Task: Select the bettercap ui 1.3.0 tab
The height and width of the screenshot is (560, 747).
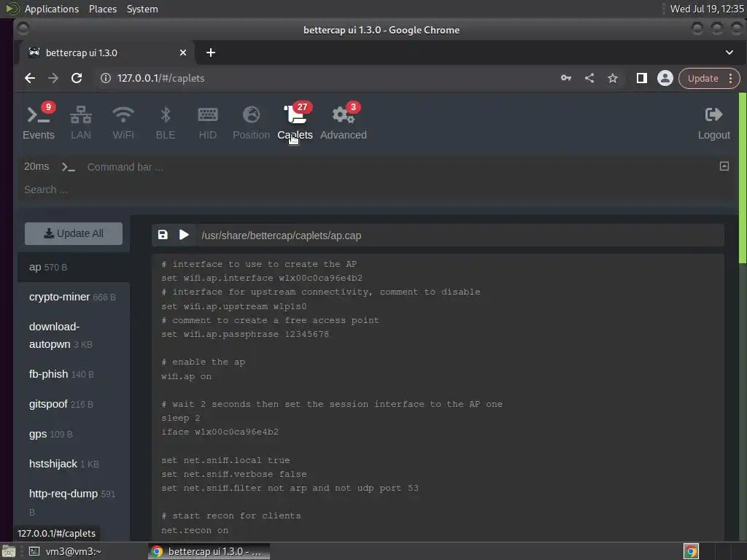Action: point(107,52)
